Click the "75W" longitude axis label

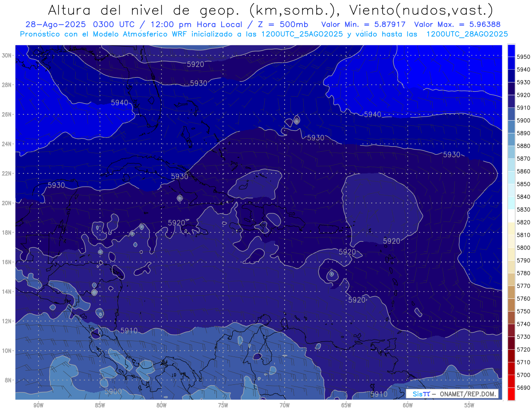click(x=223, y=406)
